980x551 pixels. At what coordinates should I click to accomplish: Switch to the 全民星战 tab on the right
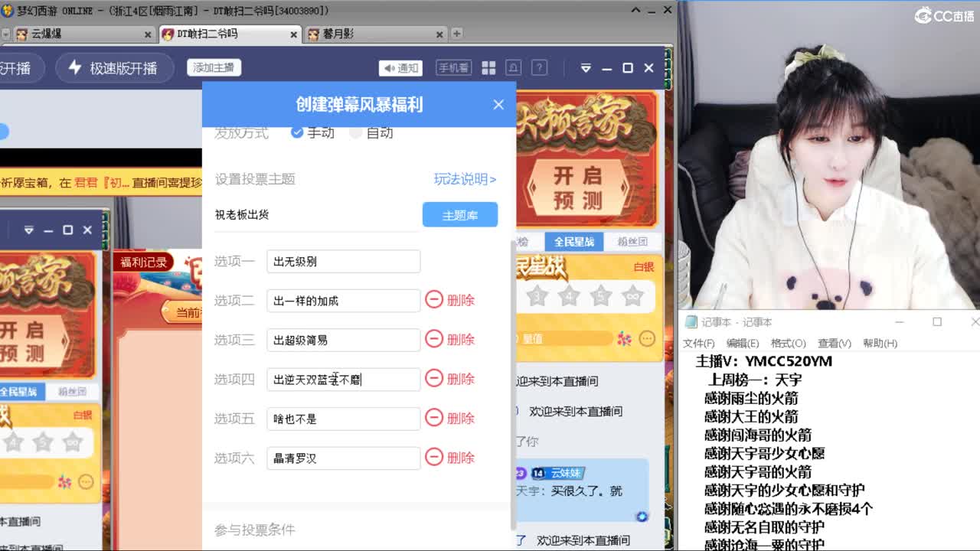[574, 242]
